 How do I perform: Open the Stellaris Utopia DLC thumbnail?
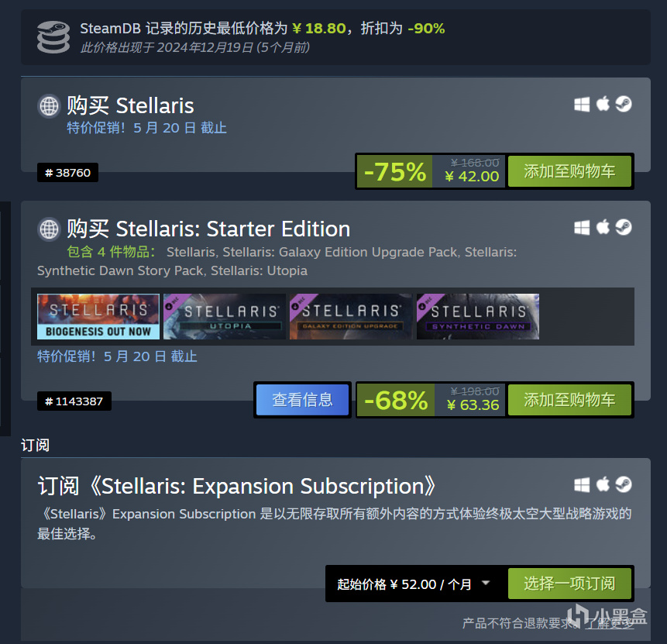225,316
